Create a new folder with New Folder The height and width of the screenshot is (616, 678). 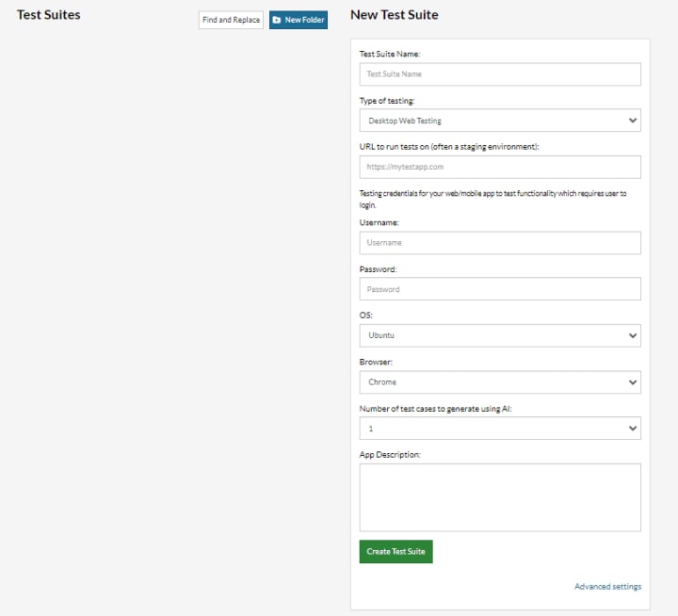299,20
